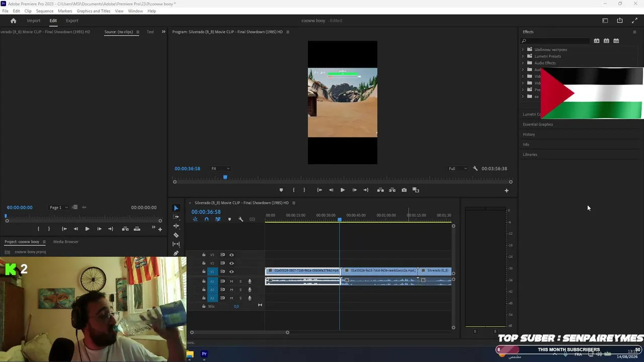Enter full screen video output mode

point(634,21)
